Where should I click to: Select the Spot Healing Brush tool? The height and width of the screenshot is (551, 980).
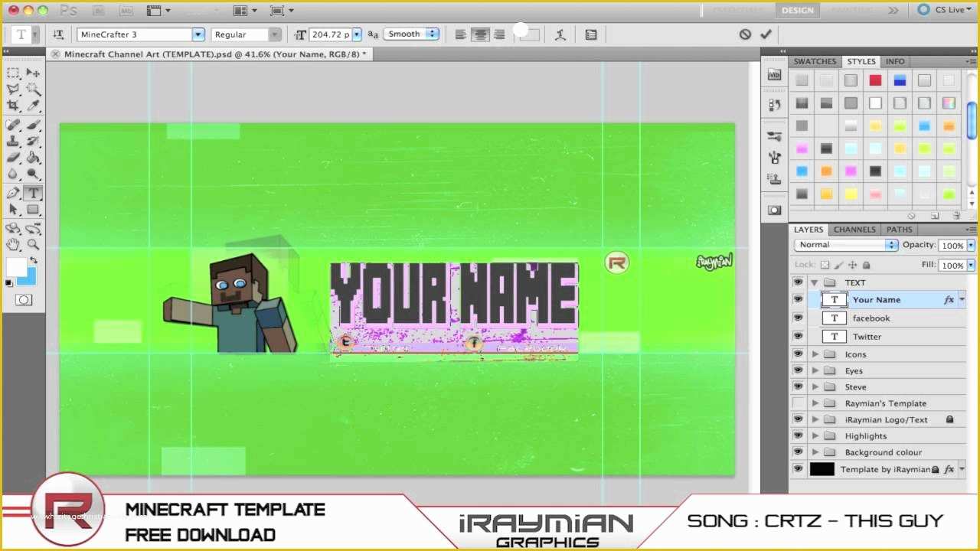(13, 125)
